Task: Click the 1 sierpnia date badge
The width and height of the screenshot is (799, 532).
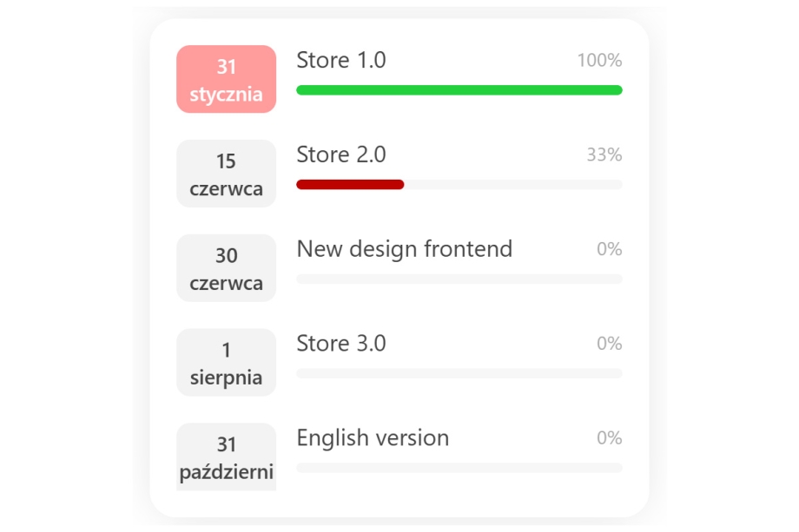Action: pos(227,363)
